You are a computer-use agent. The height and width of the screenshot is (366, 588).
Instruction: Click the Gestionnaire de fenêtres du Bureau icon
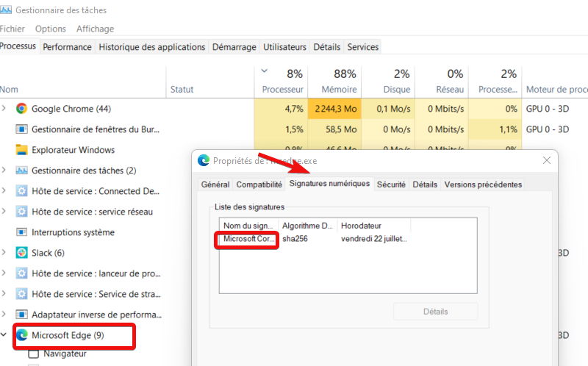[x=21, y=129]
